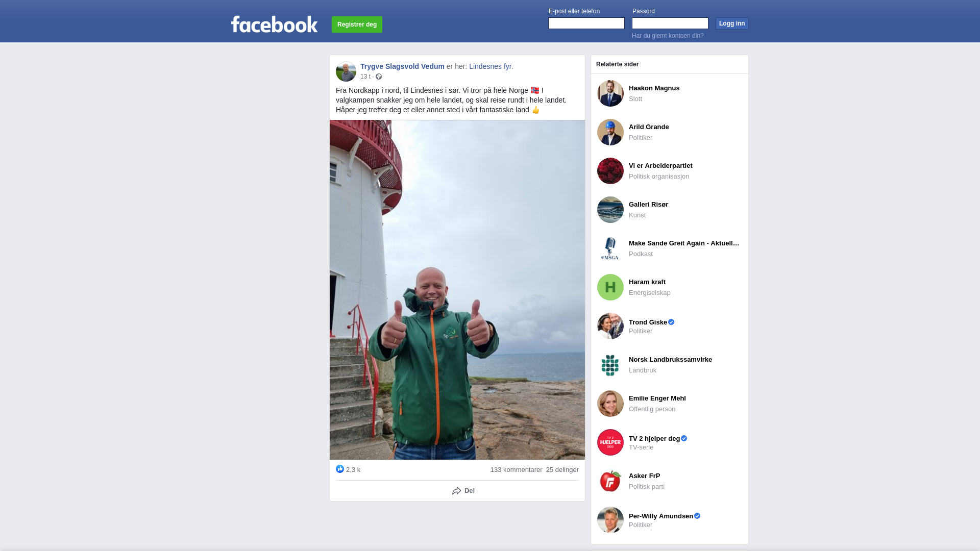980x551 pixels.
Task: Open the Lindesnes fyr location link
Action: 491,66
